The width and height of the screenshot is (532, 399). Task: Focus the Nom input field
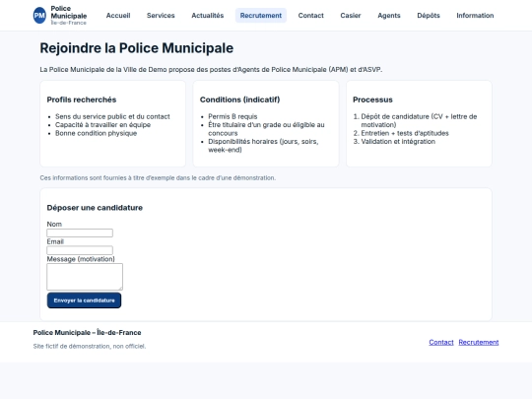pyautogui.click(x=80, y=233)
